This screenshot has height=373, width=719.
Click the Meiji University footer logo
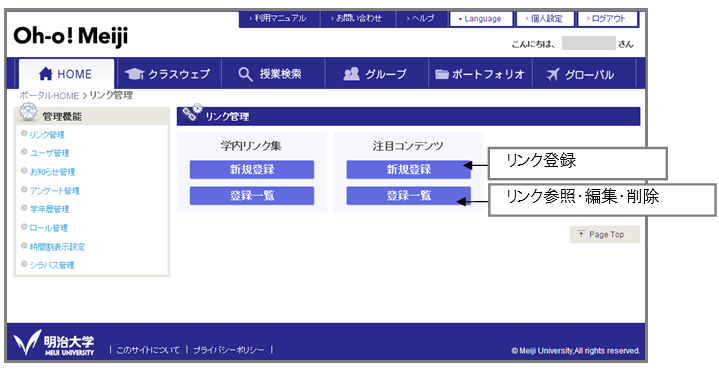click(54, 343)
